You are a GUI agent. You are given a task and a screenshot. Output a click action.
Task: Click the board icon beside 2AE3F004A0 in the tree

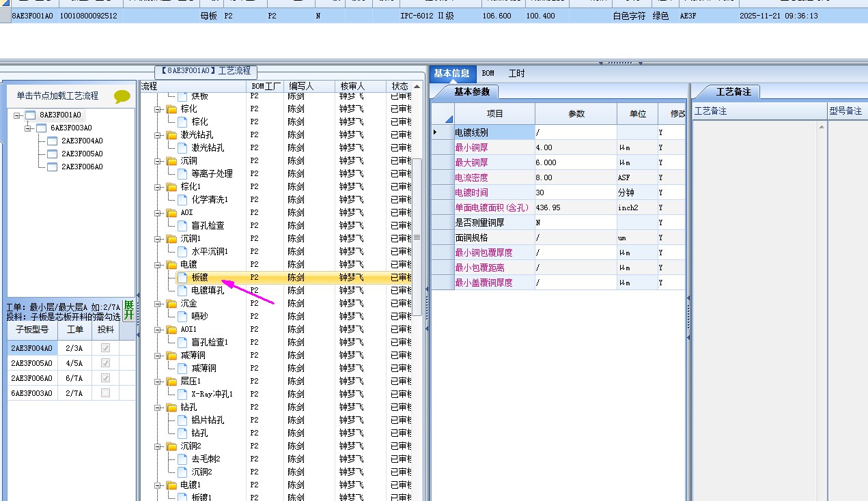click(53, 141)
